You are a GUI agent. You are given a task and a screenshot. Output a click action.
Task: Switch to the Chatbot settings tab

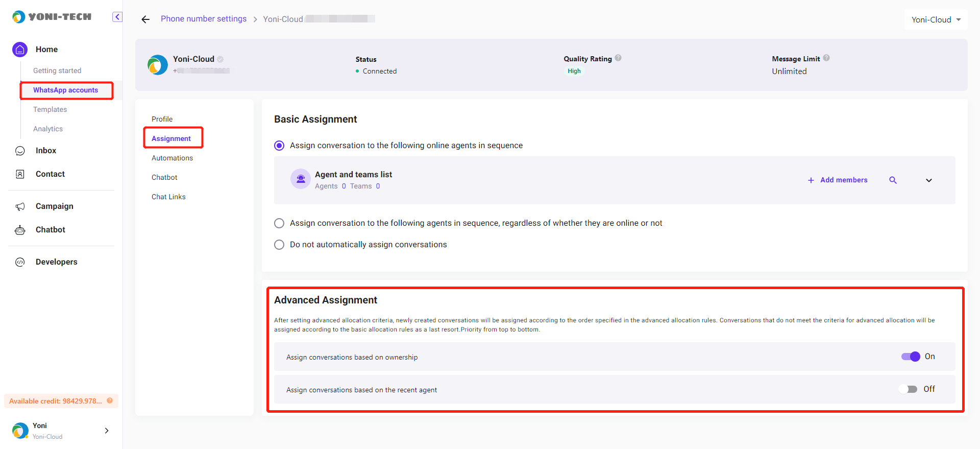[x=164, y=177]
